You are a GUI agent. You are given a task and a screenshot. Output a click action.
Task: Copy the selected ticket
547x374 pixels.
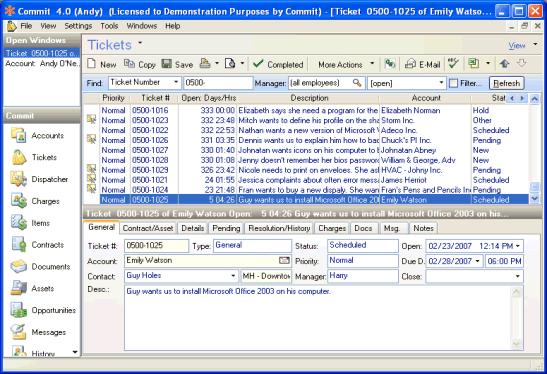(x=140, y=65)
